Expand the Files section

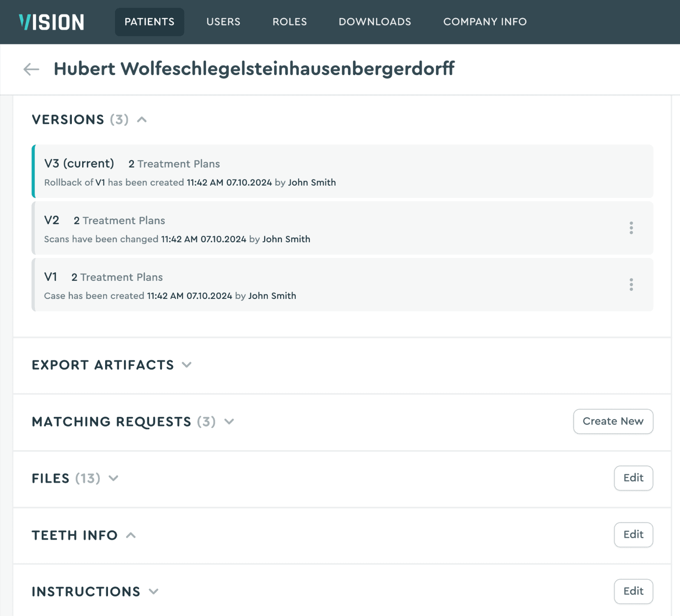[114, 478]
